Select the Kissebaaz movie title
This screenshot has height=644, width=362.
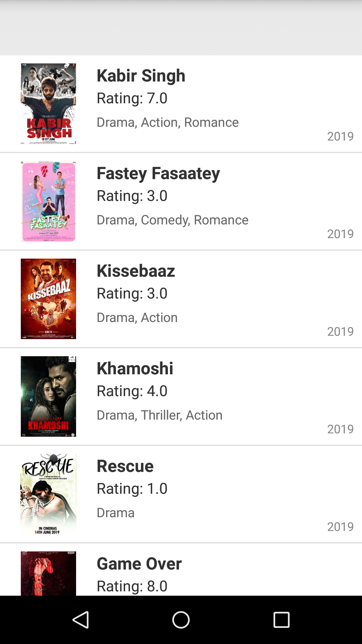[x=136, y=271]
